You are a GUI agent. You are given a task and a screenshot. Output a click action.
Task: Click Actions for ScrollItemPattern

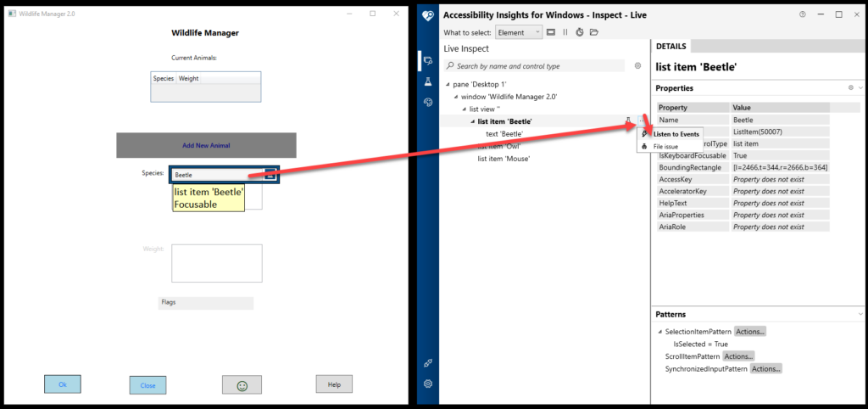(x=738, y=356)
